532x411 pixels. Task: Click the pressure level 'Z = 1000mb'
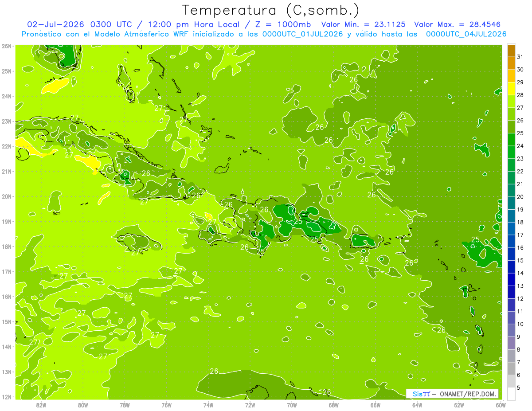click(x=282, y=24)
